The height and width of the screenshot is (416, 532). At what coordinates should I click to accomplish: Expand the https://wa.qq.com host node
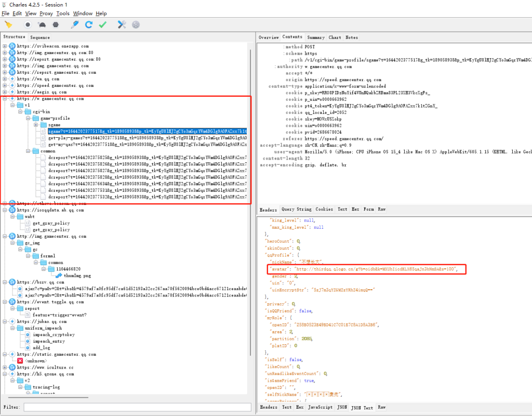point(5,79)
